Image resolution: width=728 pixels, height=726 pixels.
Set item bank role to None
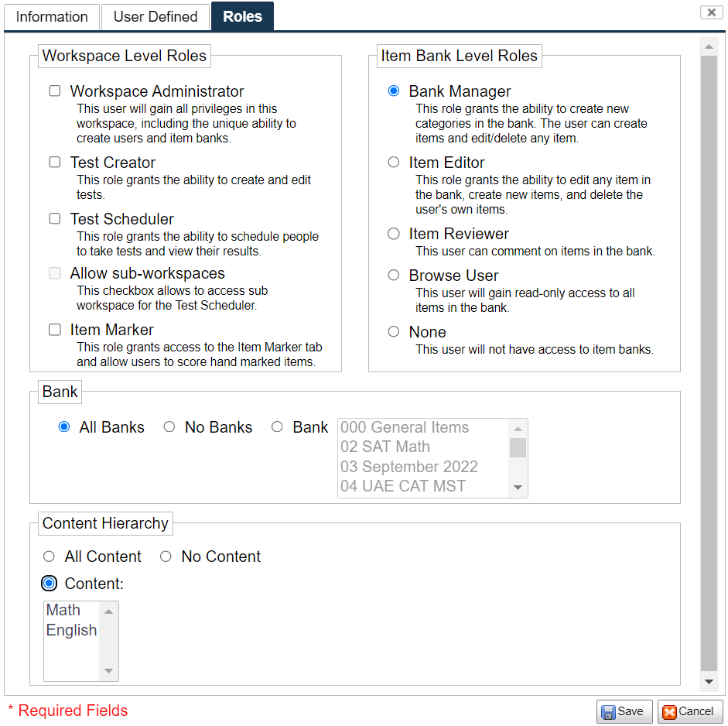(393, 331)
